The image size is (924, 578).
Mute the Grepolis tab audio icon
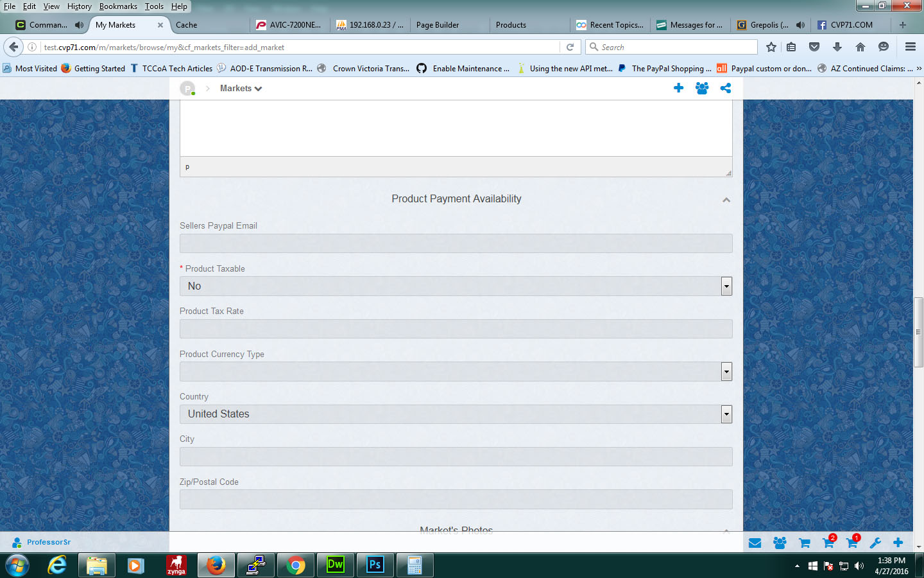click(x=800, y=25)
